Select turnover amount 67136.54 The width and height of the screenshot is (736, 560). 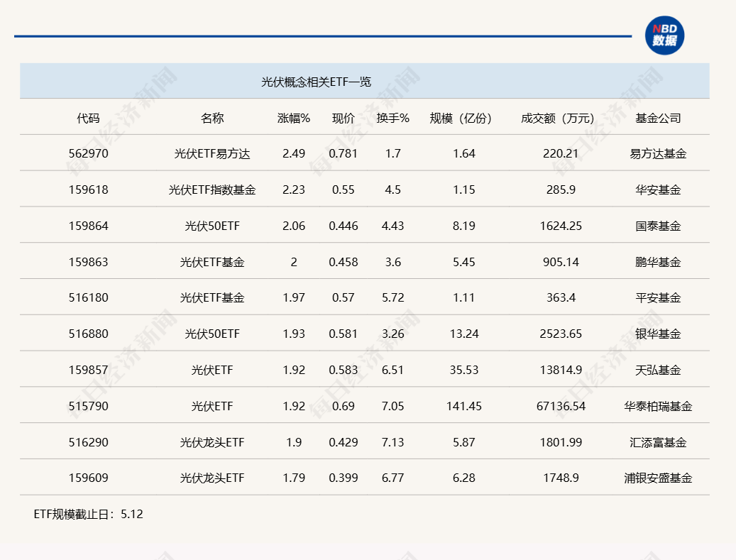pyautogui.click(x=561, y=406)
